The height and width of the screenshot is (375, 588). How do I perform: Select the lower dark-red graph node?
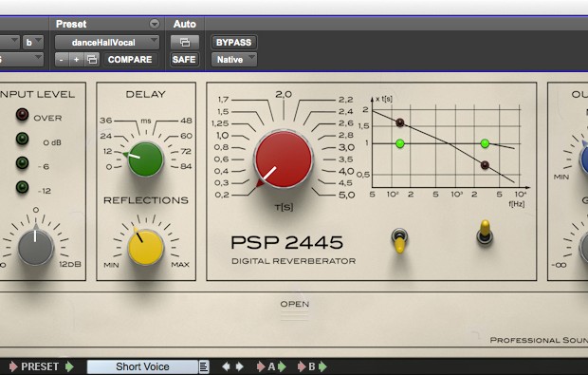(x=485, y=165)
